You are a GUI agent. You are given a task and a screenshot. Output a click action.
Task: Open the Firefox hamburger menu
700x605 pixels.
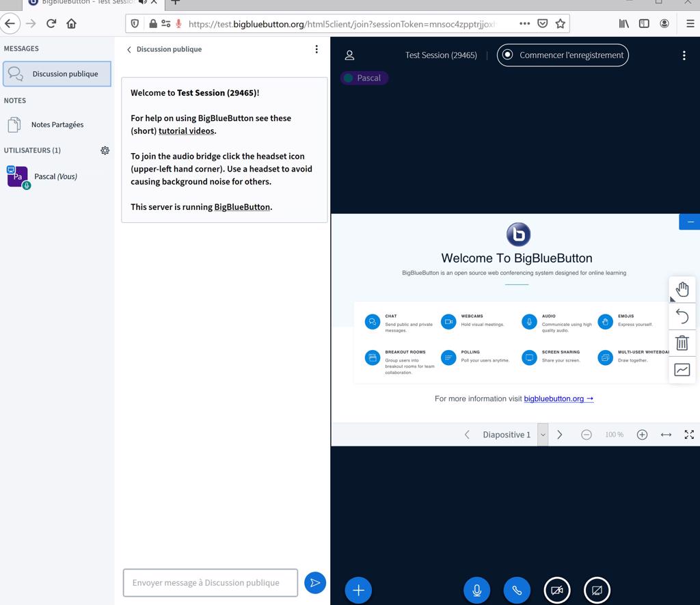tap(690, 24)
